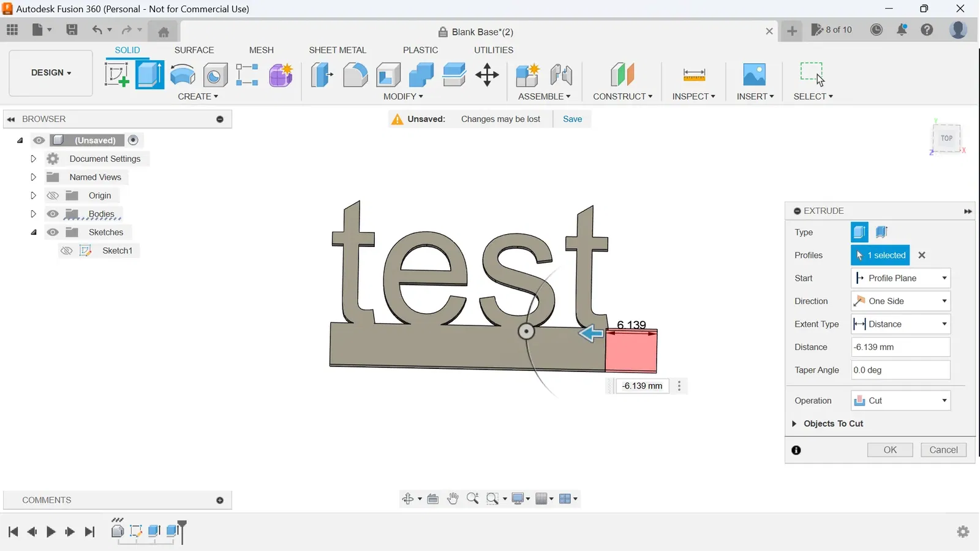Image resolution: width=980 pixels, height=551 pixels.
Task: Open the data panel grid icon
Action: click(12, 29)
